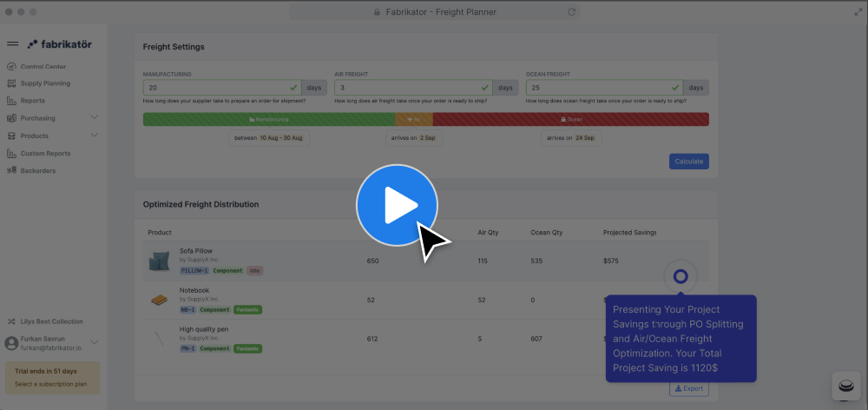
Task: Click the Control Center icon
Action: (x=11, y=67)
